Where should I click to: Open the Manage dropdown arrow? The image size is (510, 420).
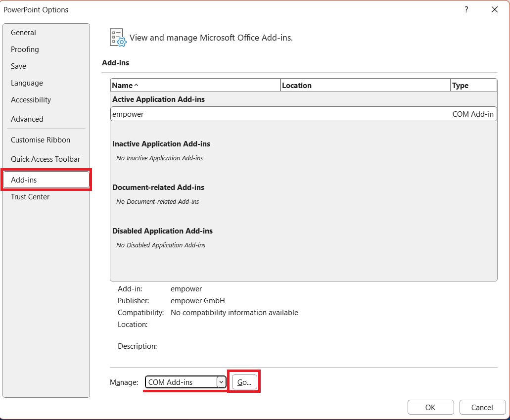[x=222, y=382]
